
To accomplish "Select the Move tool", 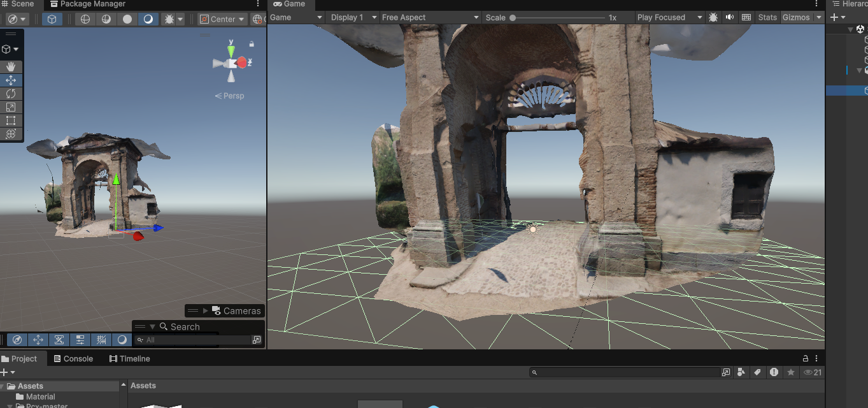I will tap(11, 80).
